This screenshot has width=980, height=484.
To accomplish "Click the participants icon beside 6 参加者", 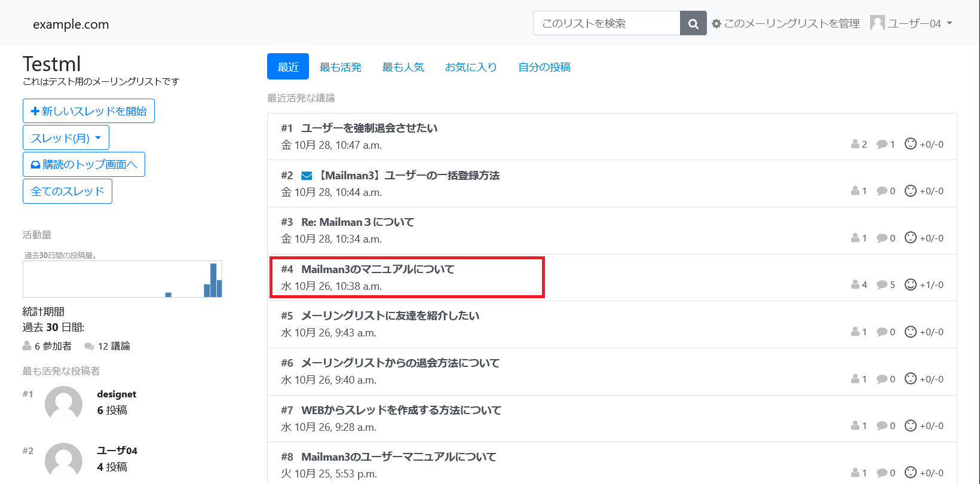I will click(27, 346).
